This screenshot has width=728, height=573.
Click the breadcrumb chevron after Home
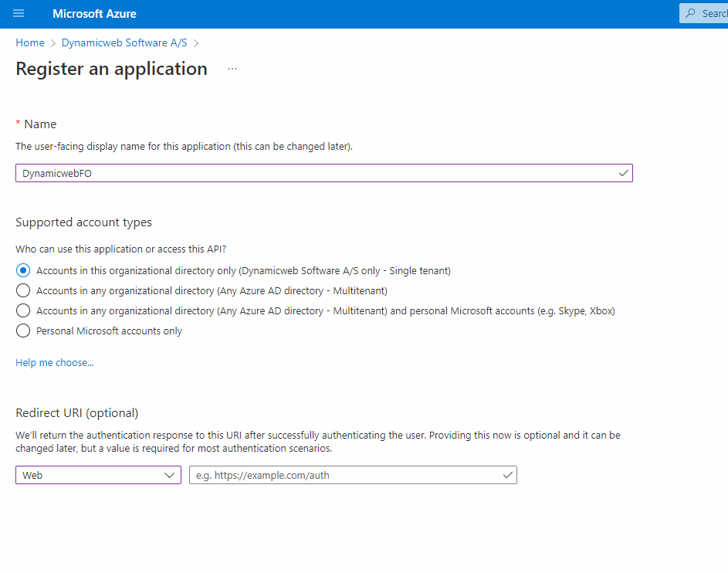[53, 43]
